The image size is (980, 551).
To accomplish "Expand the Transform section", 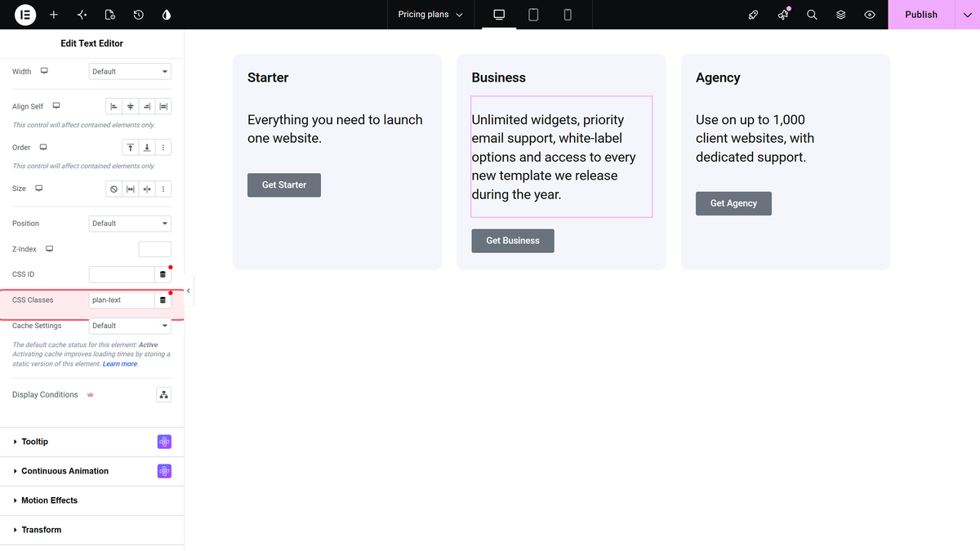I will tap(91, 530).
